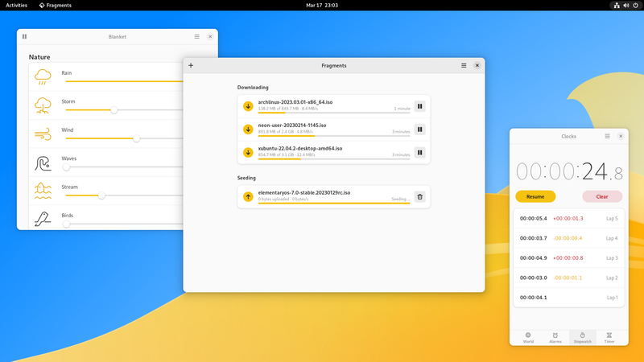
Task: Select the Lap 5 row in Clocks
Action: pos(569,218)
